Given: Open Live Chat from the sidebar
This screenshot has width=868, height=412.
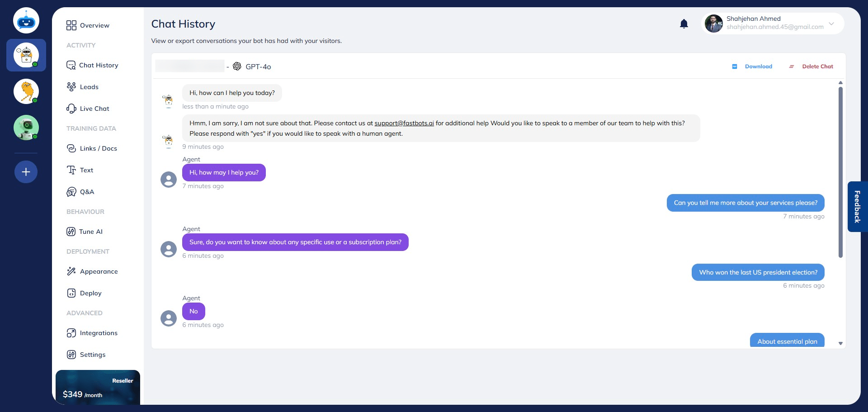Looking at the screenshot, I should [94, 108].
